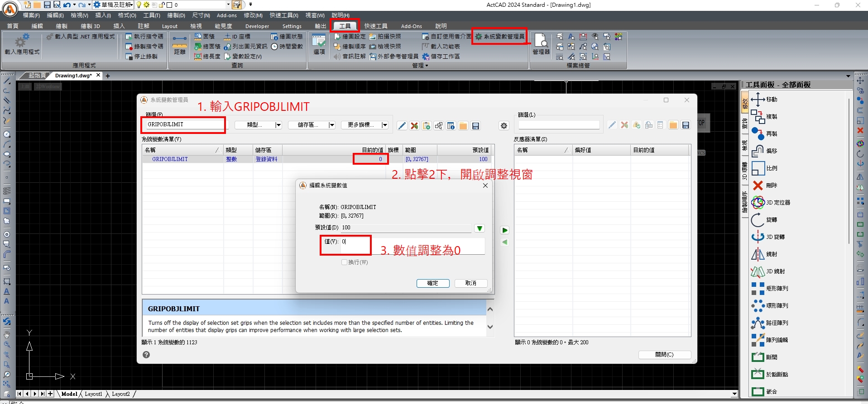Click the blue pencil edit icon in variable toolbar
This screenshot has height=404, width=868.
(402, 126)
